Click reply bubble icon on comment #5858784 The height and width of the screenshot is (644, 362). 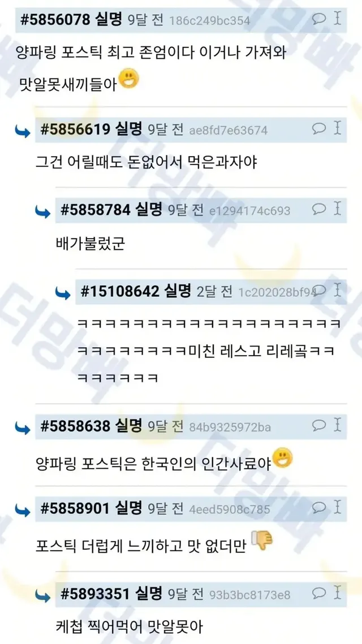coord(319,209)
